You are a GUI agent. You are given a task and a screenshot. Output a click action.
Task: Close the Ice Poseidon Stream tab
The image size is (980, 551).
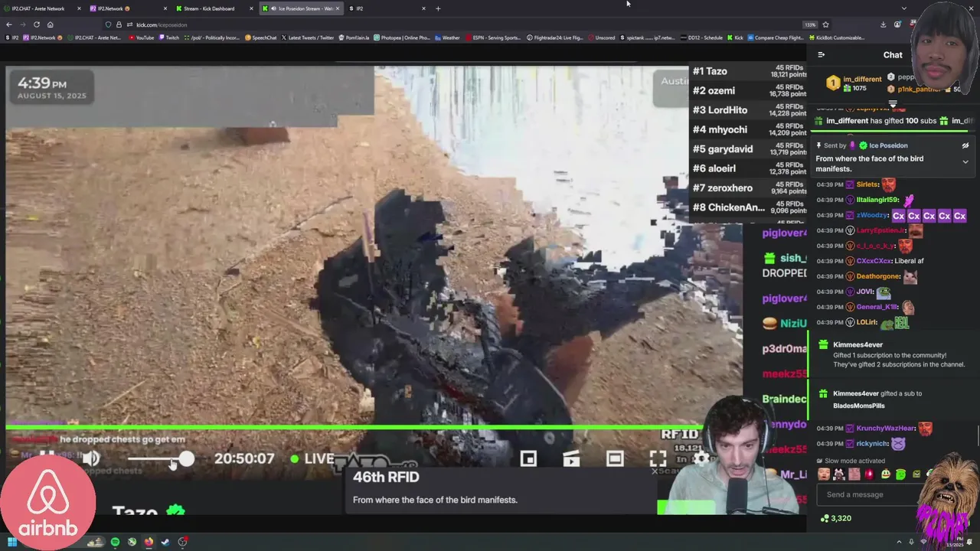(x=337, y=8)
